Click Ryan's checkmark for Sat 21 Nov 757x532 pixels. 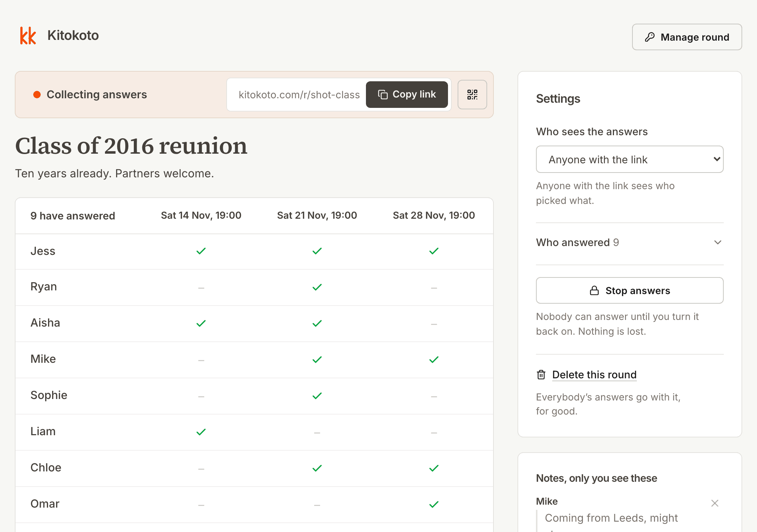pos(317,287)
